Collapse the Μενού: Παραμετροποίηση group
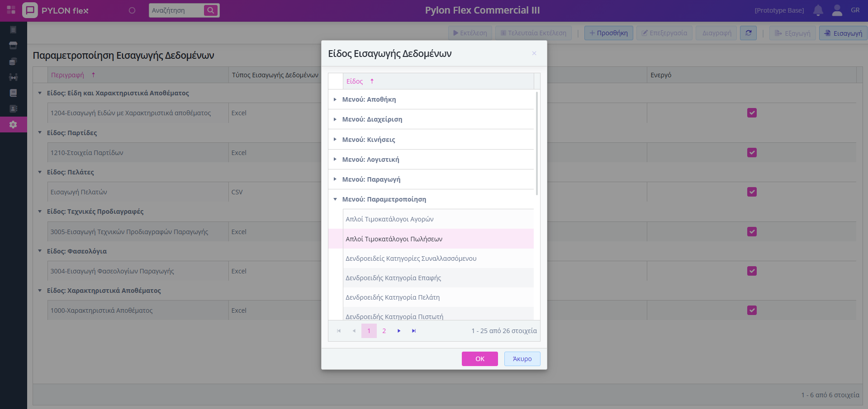 [335, 199]
